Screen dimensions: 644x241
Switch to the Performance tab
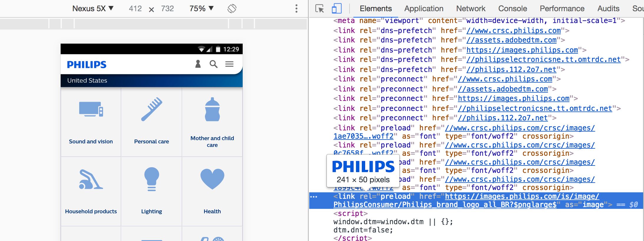point(562,9)
